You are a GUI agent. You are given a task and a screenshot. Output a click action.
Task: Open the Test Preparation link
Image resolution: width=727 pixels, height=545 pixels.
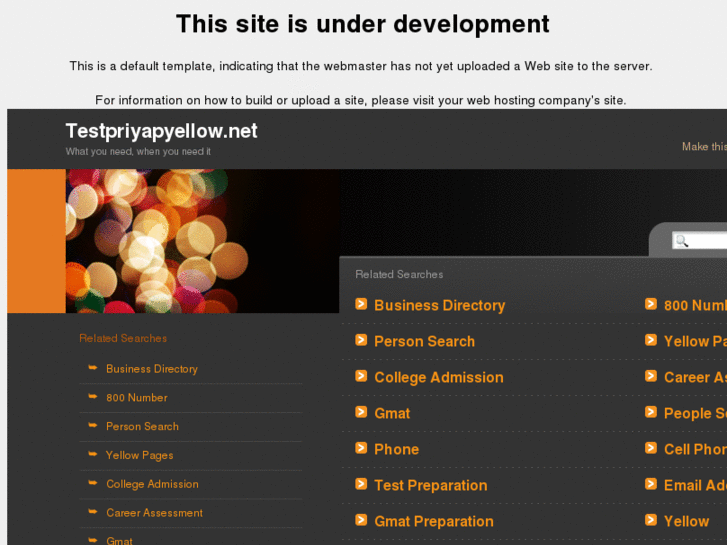[431, 485]
